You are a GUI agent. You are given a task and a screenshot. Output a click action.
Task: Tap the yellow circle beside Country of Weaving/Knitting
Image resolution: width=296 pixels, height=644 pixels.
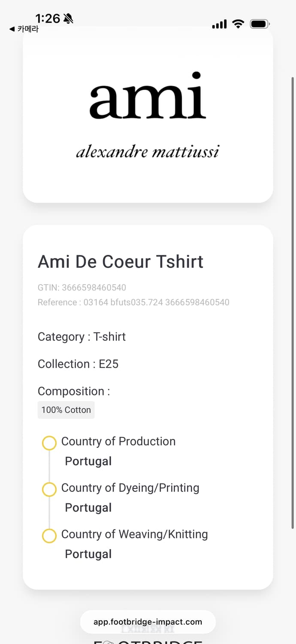[49, 536]
